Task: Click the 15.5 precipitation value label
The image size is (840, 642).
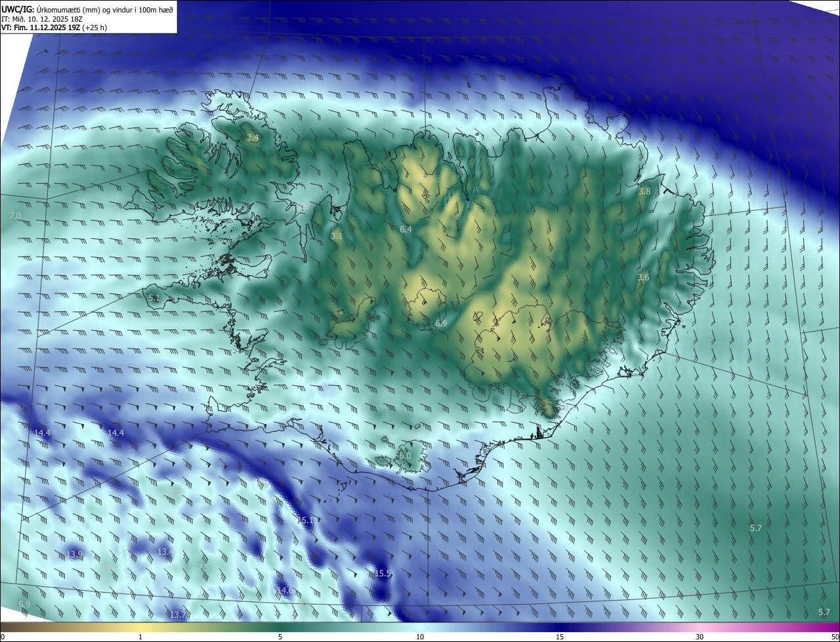Action: point(383,573)
